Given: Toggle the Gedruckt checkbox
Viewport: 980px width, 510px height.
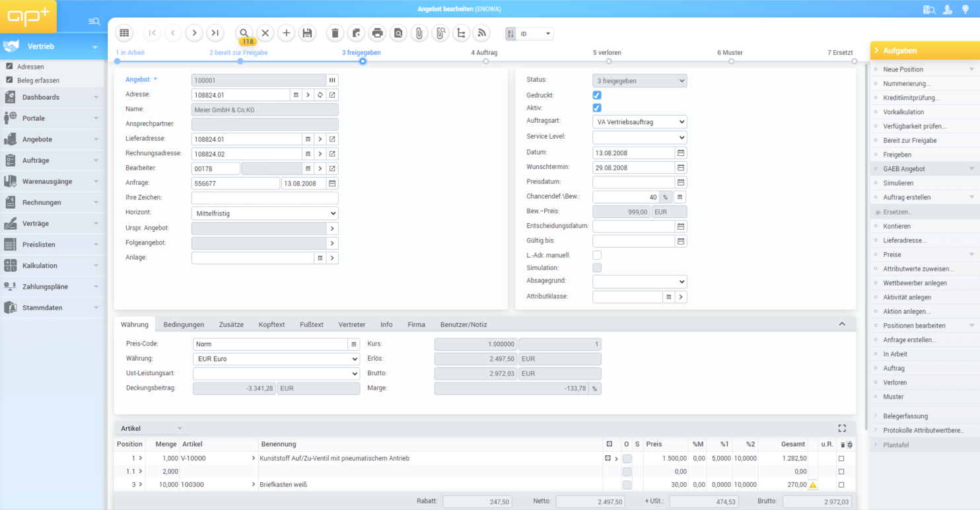Looking at the screenshot, I should [597, 95].
